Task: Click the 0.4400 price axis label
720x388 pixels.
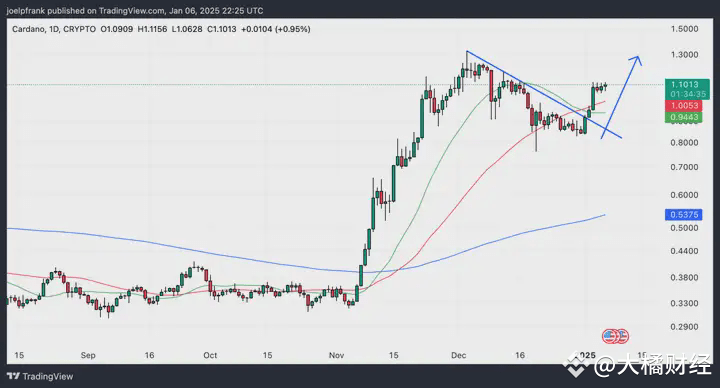Action: (x=684, y=251)
